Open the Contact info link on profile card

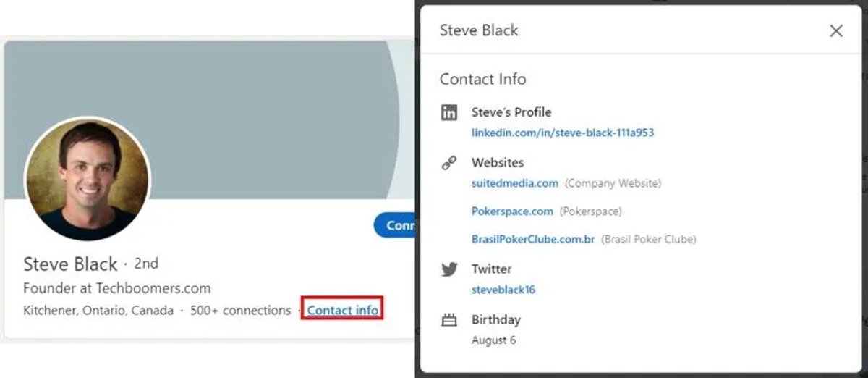342,310
